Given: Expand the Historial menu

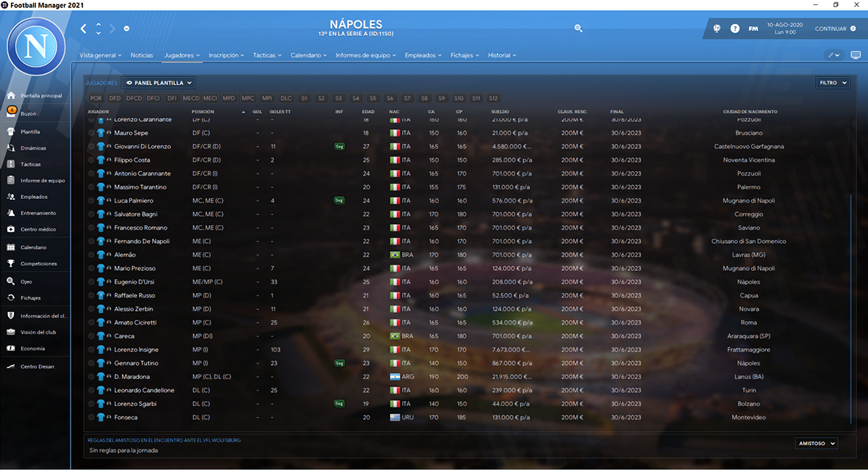Looking at the screenshot, I should tap(501, 55).
